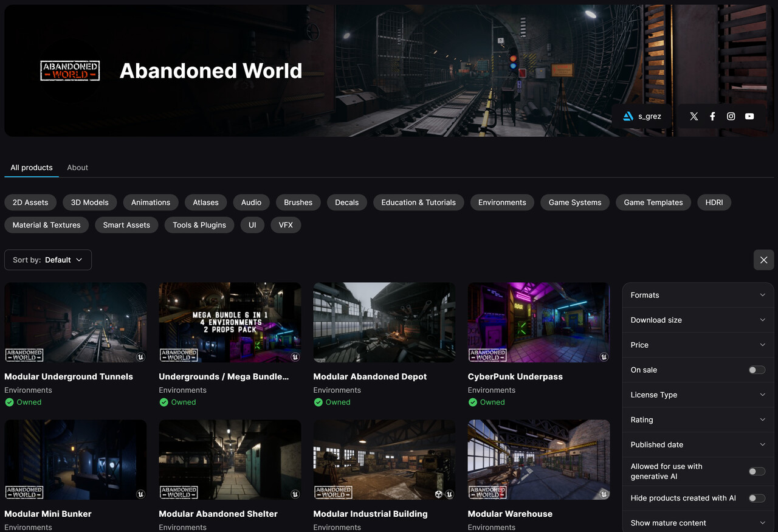Click Environments label under CyberPunk Underpass
Viewport: 778px width, 532px height.
point(492,390)
